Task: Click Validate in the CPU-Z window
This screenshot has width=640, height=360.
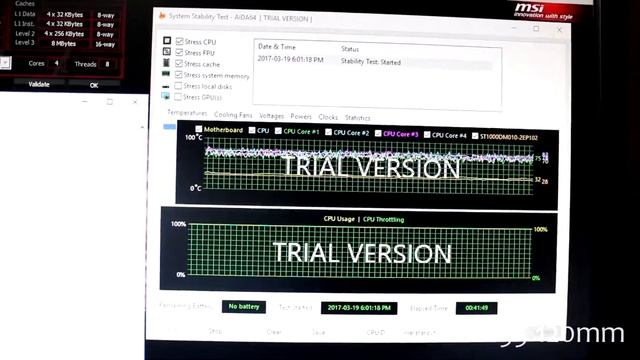Action: click(x=39, y=84)
